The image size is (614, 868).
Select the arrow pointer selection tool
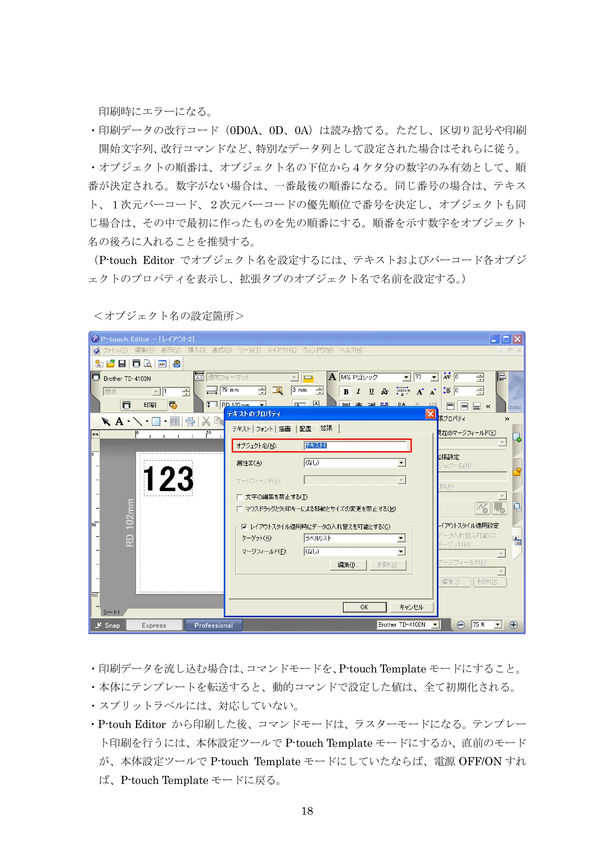pos(106,421)
